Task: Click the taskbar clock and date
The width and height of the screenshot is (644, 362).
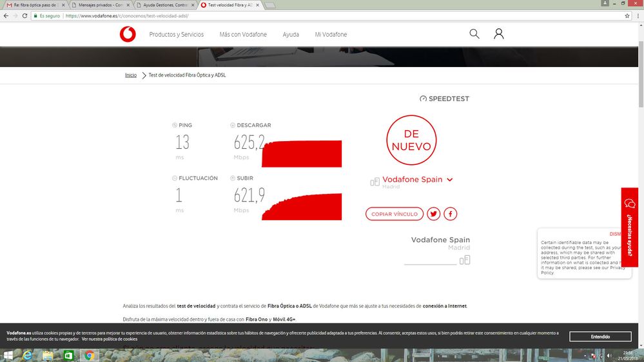Action: click(628, 356)
